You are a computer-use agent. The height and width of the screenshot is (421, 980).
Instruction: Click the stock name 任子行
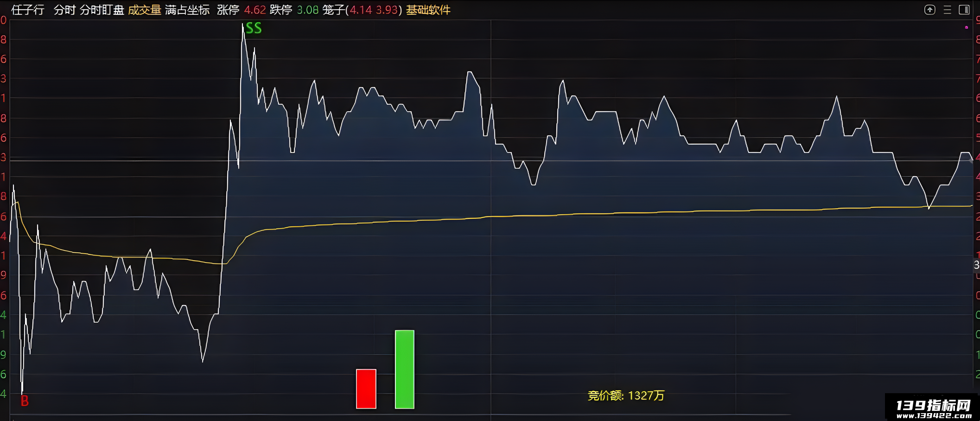click(28, 10)
